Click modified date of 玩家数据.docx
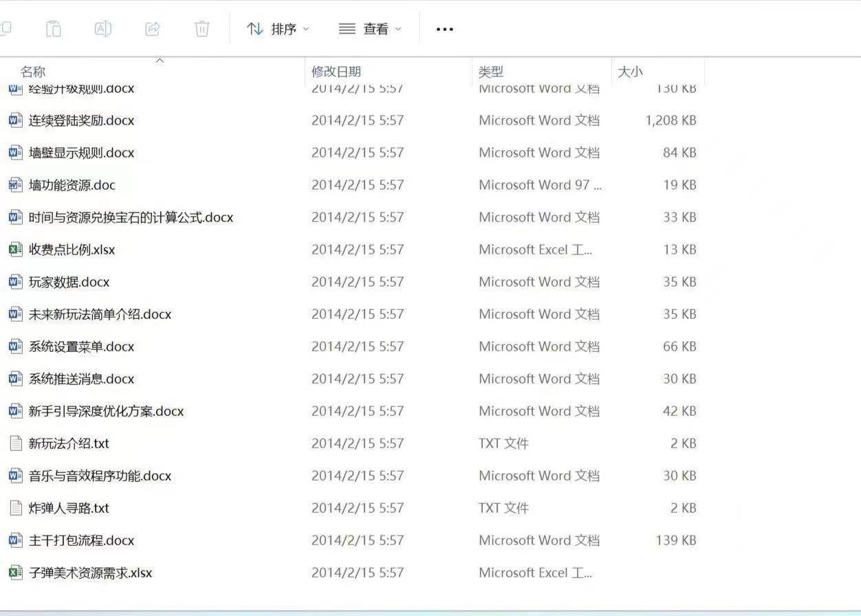Screen dimensions: 861x616 click(x=358, y=282)
